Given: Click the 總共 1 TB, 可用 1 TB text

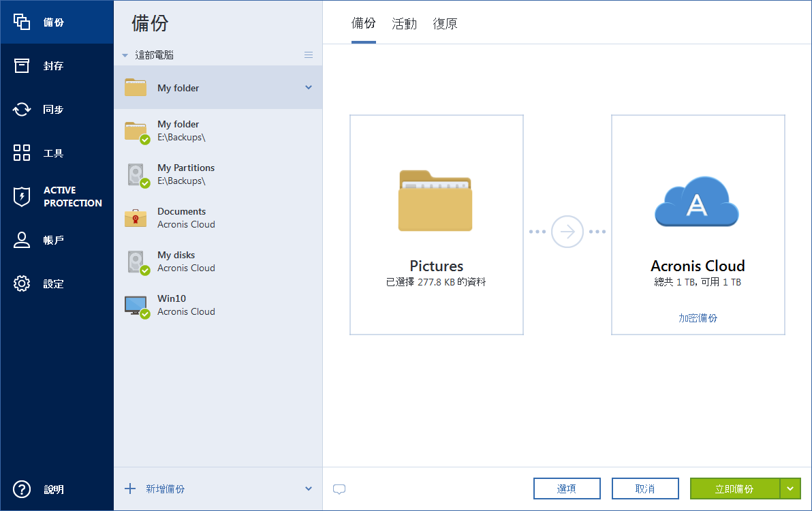Looking at the screenshot, I should click(x=698, y=282).
